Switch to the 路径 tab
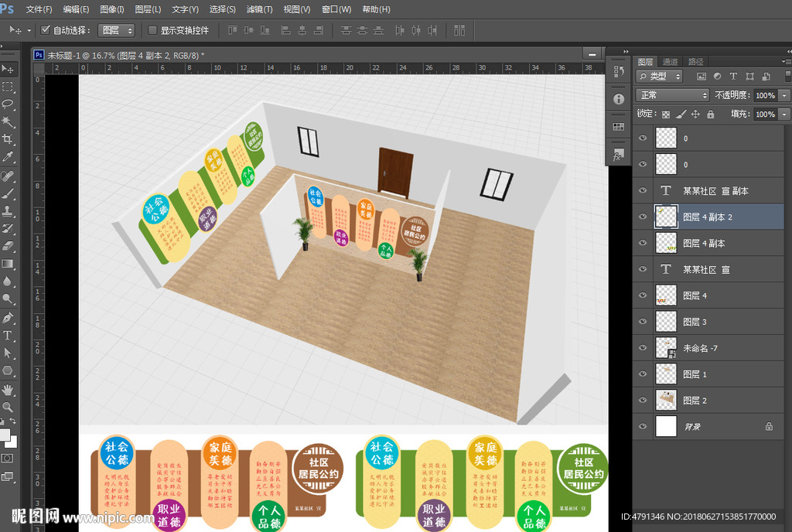This screenshot has width=792, height=532. coord(695,62)
